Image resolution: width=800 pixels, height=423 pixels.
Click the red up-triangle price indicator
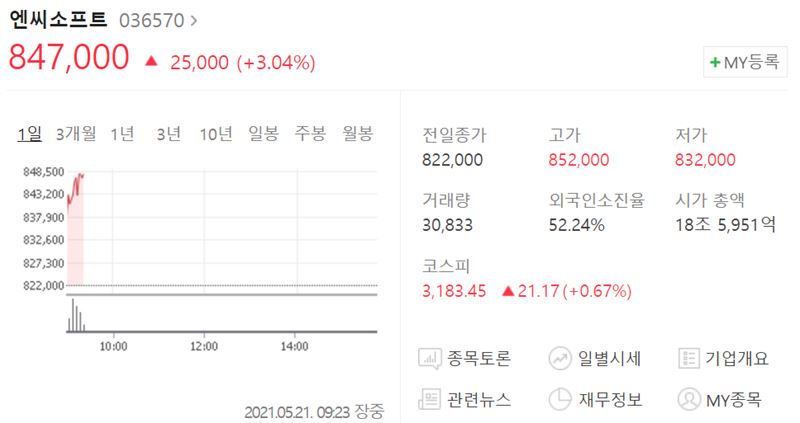point(151,61)
